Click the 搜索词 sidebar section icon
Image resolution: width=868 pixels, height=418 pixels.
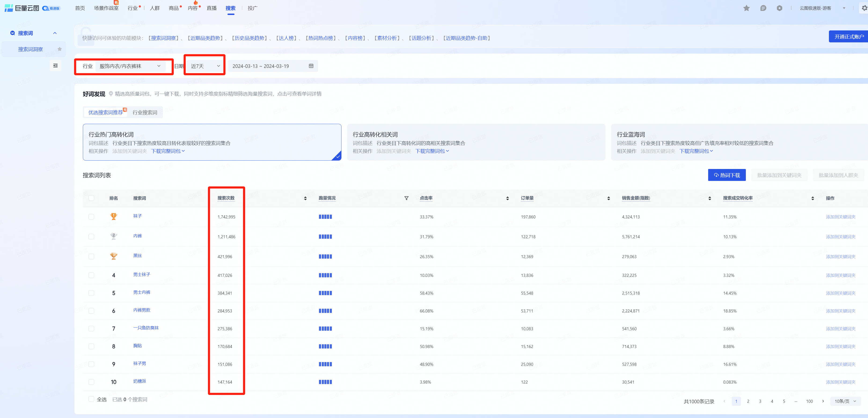point(12,33)
